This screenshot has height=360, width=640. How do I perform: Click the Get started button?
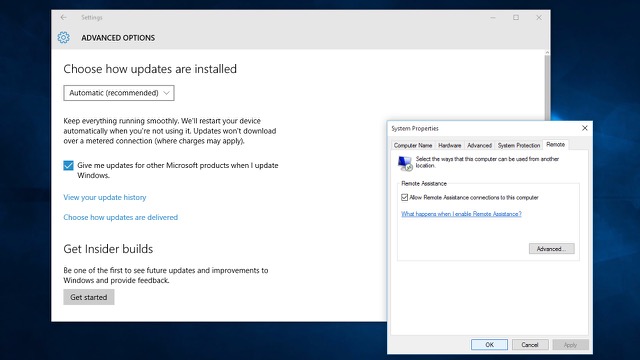[89, 297]
